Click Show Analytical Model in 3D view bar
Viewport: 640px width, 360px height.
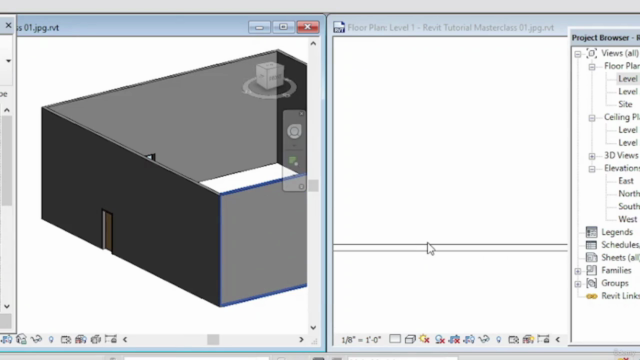tap(80, 340)
